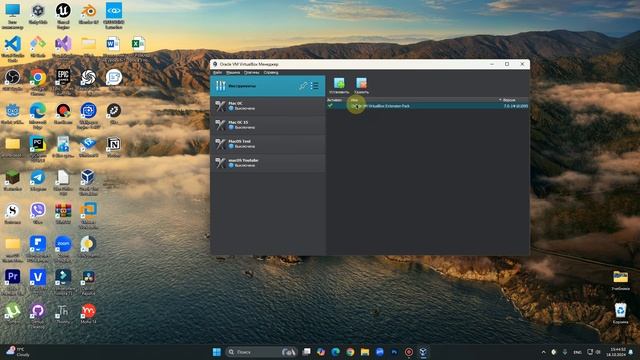This screenshot has width=640, height=360.
Task: Open the third VirtualBox menu bar item
Action: 251,73
